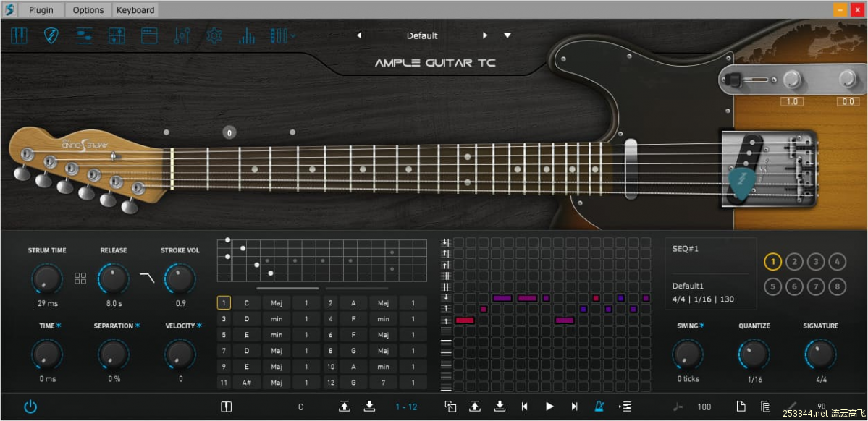The height and width of the screenshot is (421, 868).
Task: Open the Options menu
Action: tap(88, 10)
